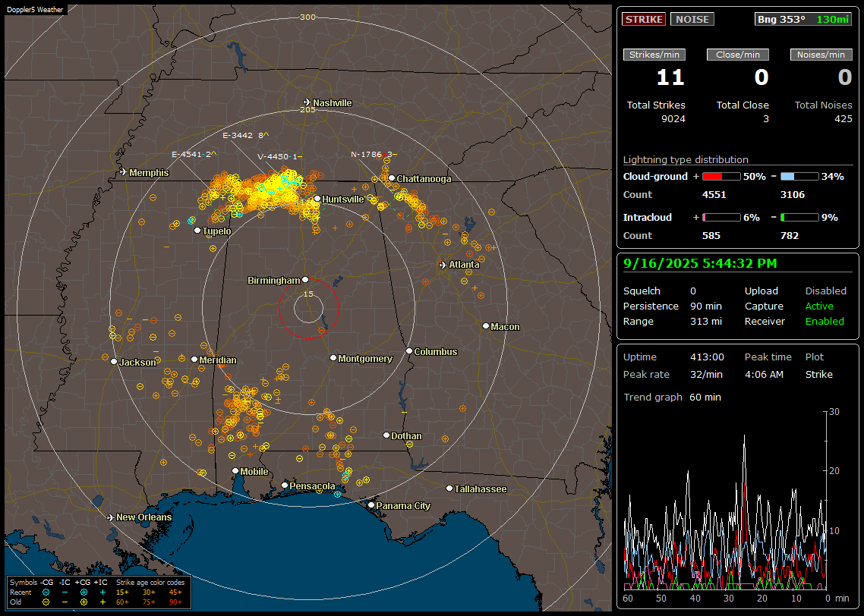Click the negative intracloud count 782
Viewport: 864px width, 616px height.
click(x=789, y=236)
